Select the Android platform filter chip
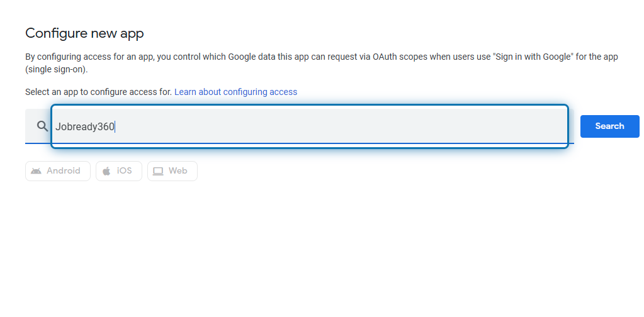The height and width of the screenshot is (317, 644). [58, 171]
